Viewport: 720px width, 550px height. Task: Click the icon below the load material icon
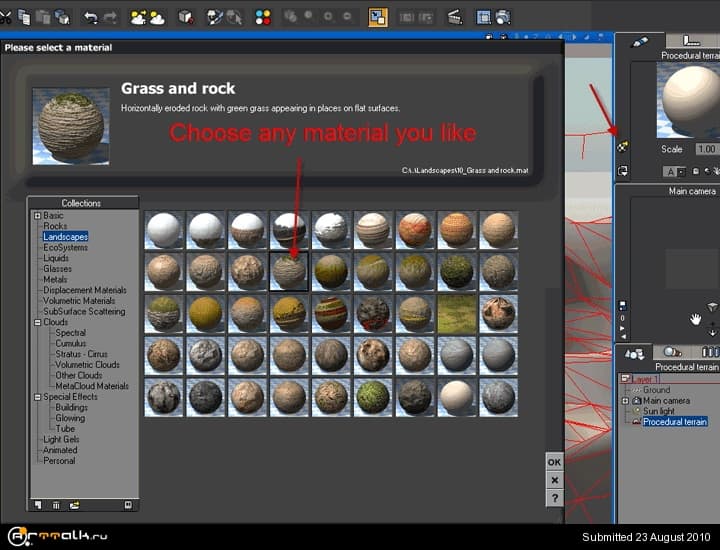tap(623, 171)
